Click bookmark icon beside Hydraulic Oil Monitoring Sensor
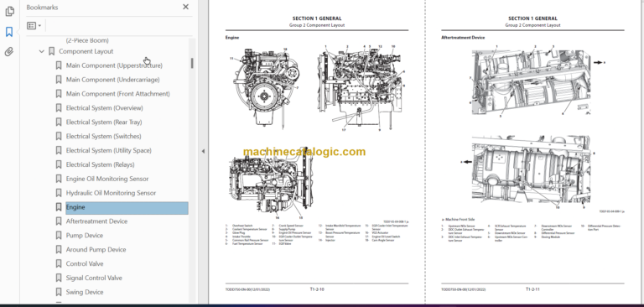This screenshot has height=307, width=644. tap(59, 193)
